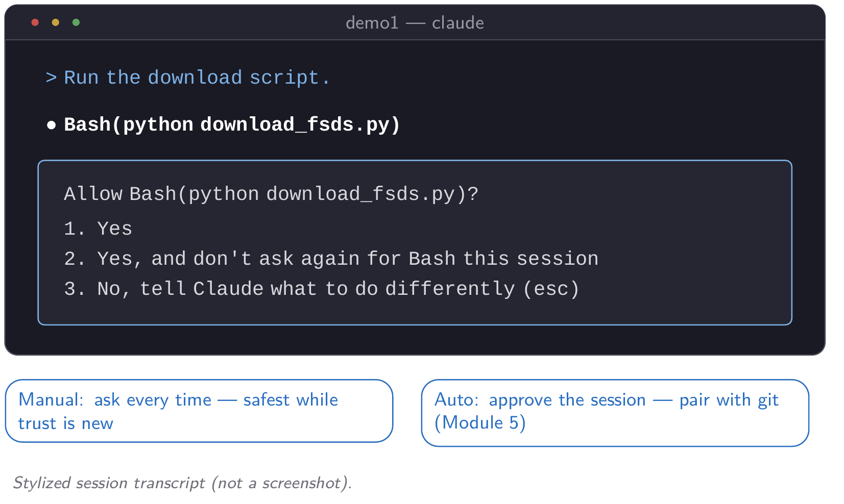Click the yellow minimize dot
This screenshot has width=844, height=504.
click(56, 22)
